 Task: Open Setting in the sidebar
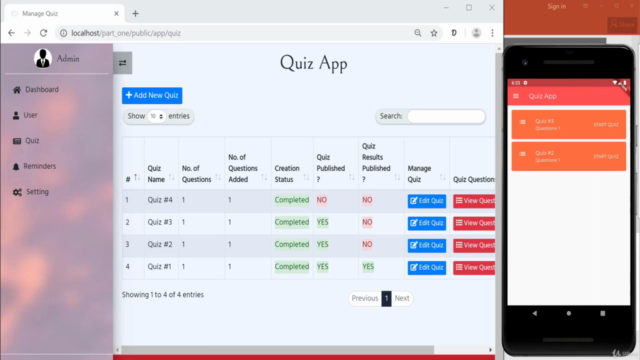coord(31,192)
